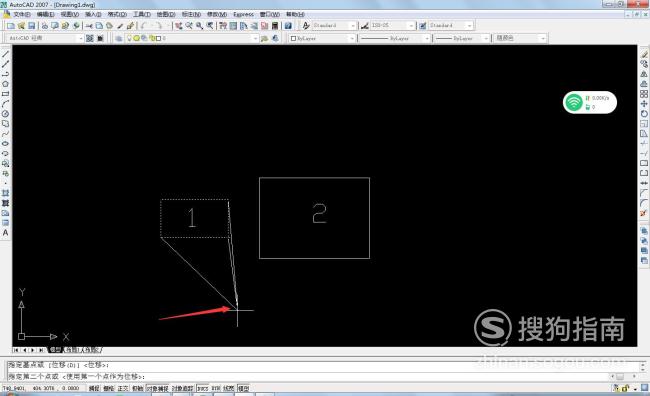Open the Layer Properties Manager icon
Screen dimensions: 650x396
pyautogui.click(x=119, y=38)
